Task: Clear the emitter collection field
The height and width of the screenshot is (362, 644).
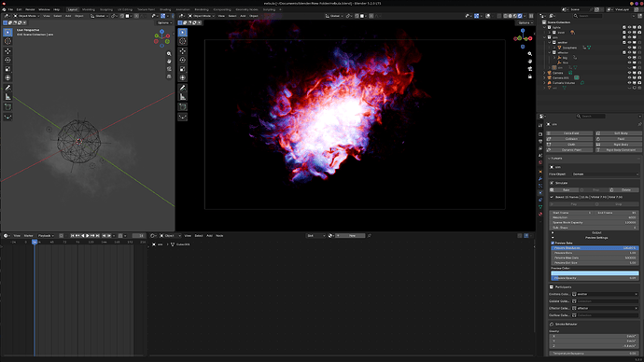Action: point(637,294)
